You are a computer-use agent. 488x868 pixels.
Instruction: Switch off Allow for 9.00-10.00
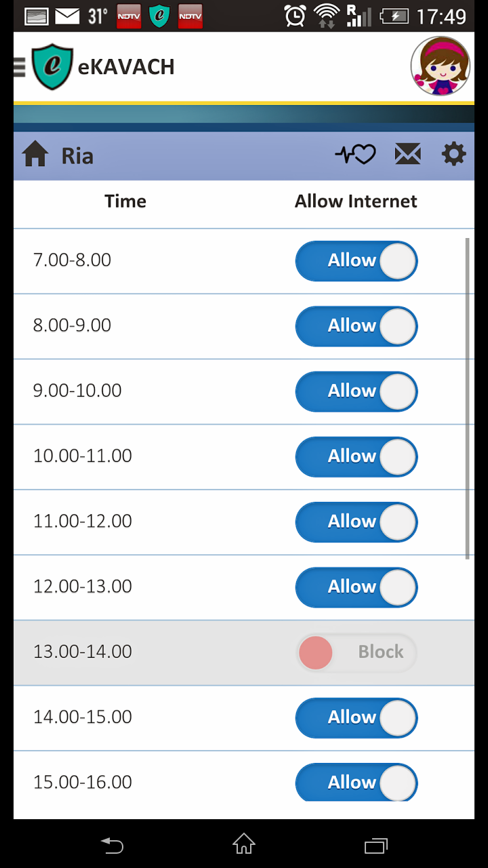coord(356,391)
